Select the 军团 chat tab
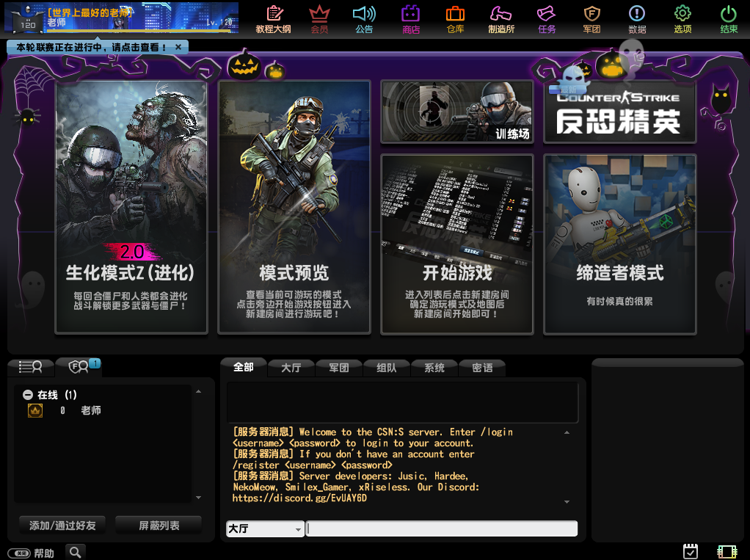 (x=338, y=368)
